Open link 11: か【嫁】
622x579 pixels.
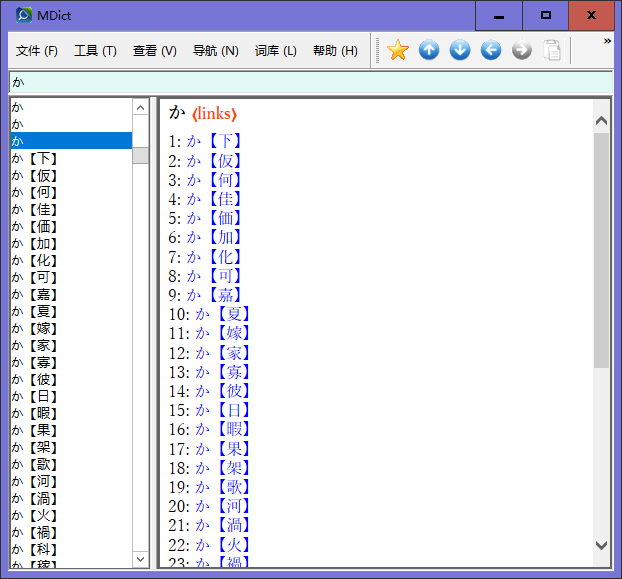tap(223, 333)
